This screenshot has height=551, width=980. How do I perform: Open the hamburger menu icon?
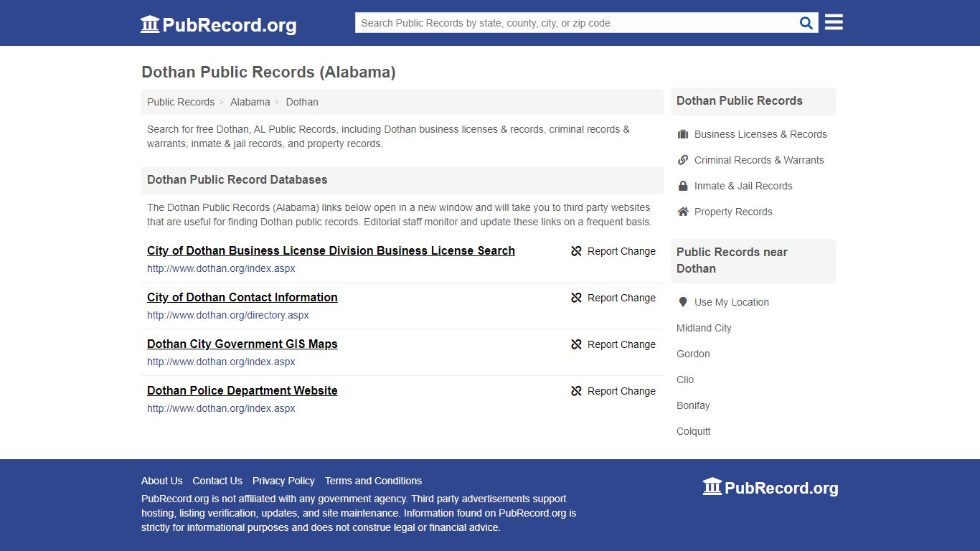click(x=834, y=22)
